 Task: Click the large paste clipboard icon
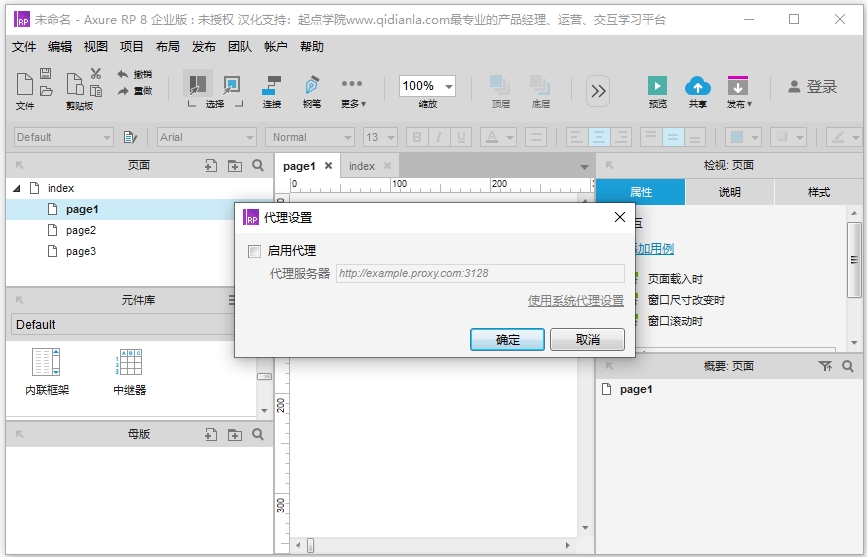(75, 84)
